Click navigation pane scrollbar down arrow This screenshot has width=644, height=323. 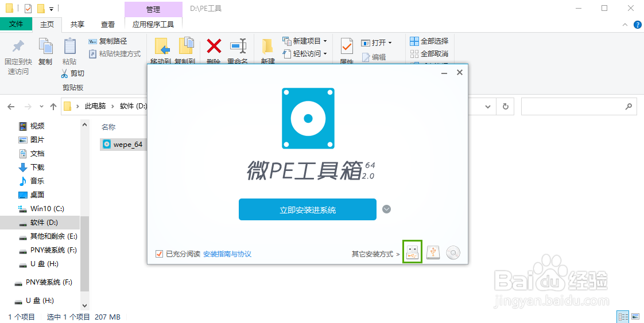[x=84, y=305]
